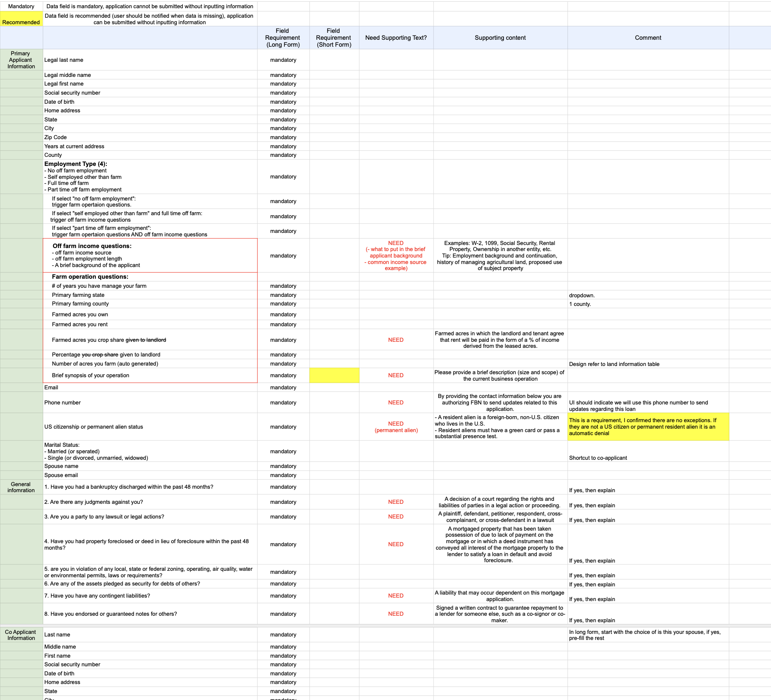Click the 'Farmed acres you rent' cell
771x700 pixels.
click(x=150, y=325)
